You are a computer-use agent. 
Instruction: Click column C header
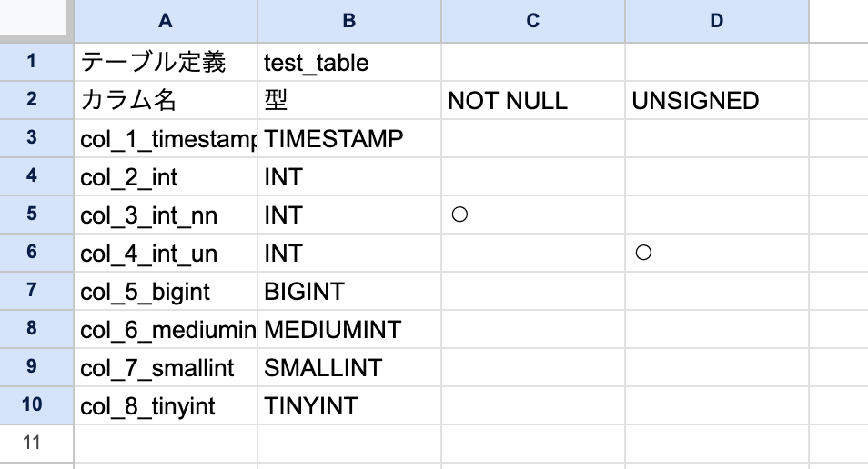(533, 21)
